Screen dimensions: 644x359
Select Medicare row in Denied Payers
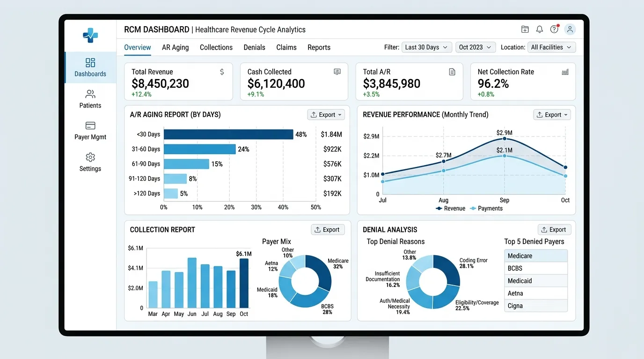point(535,256)
